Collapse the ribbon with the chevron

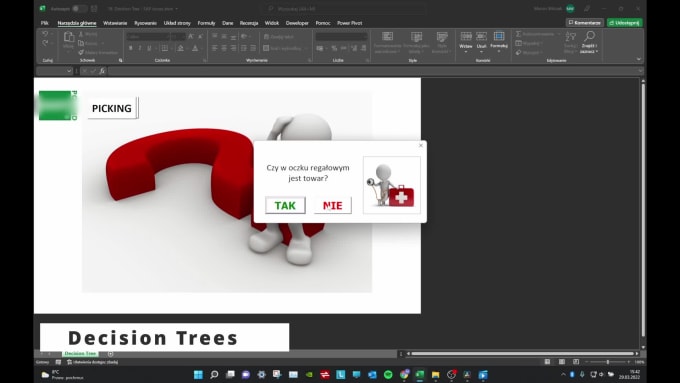point(638,59)
